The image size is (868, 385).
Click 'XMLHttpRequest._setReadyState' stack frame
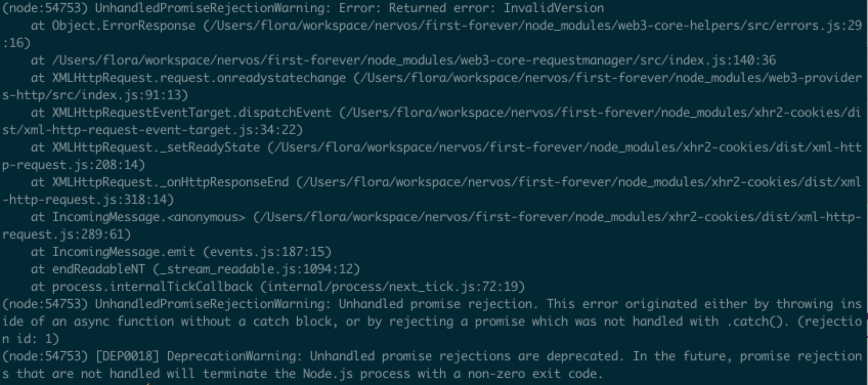[156, 147]
